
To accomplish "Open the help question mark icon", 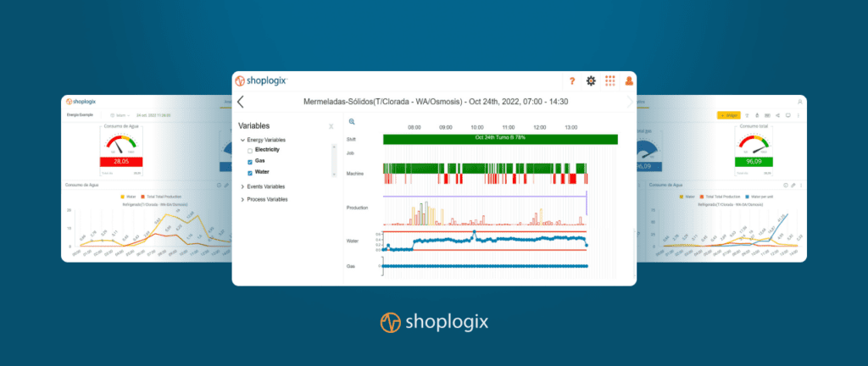I will point(572,81).
